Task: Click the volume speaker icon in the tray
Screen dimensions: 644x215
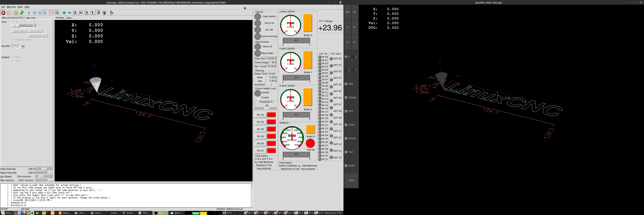Action: tap(241, 213)
